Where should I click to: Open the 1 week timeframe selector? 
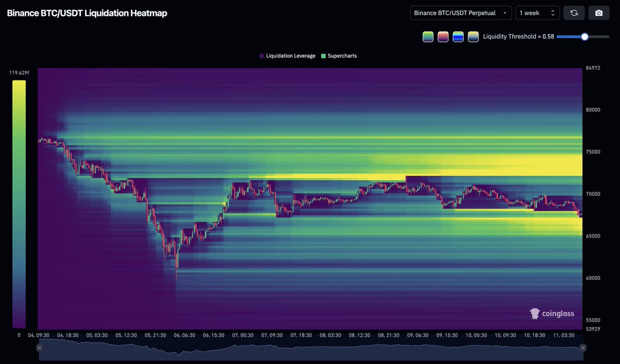(x=537, y=13)
